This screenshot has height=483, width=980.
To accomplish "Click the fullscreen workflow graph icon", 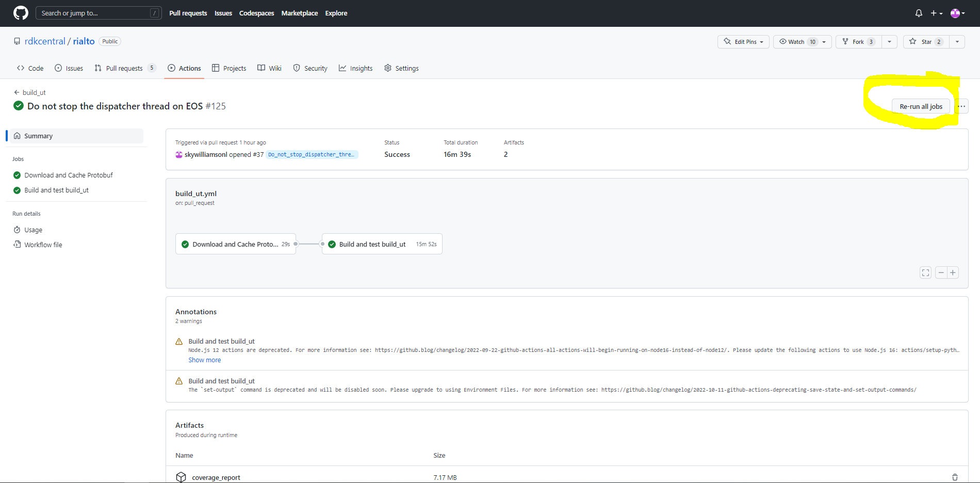I will tap(925, 272).
